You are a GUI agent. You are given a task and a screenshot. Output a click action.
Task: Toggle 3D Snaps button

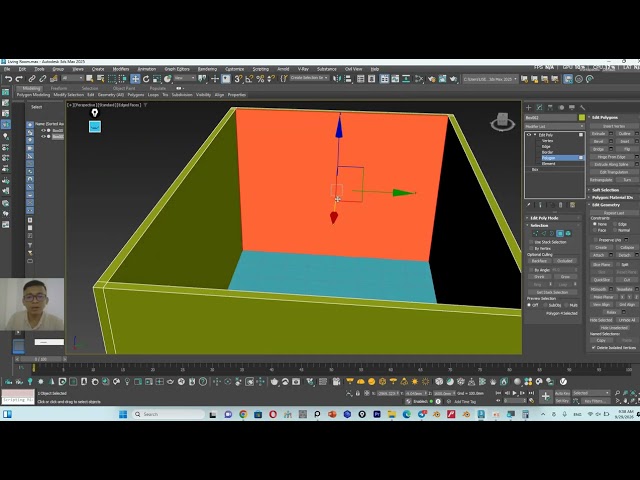(238, 79)
